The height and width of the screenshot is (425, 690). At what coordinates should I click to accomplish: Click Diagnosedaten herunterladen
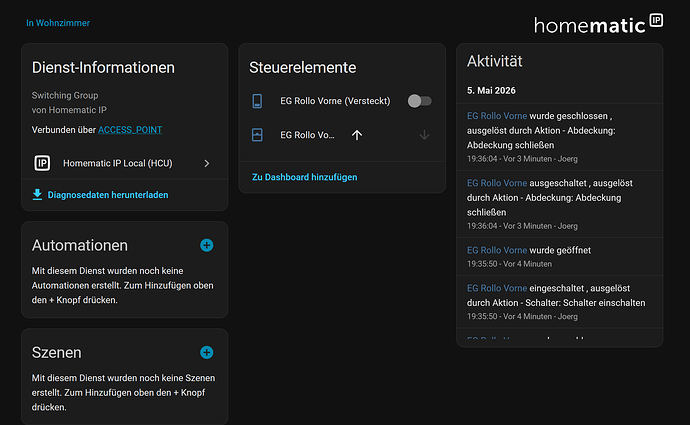tap(108, 195)
